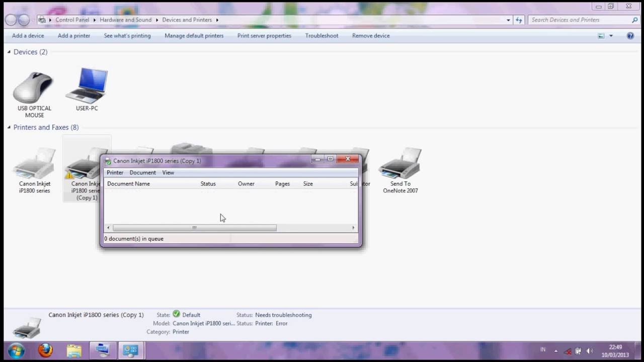Click the Forward navigation arrow

pyautogui.click(x=24, y=20)
